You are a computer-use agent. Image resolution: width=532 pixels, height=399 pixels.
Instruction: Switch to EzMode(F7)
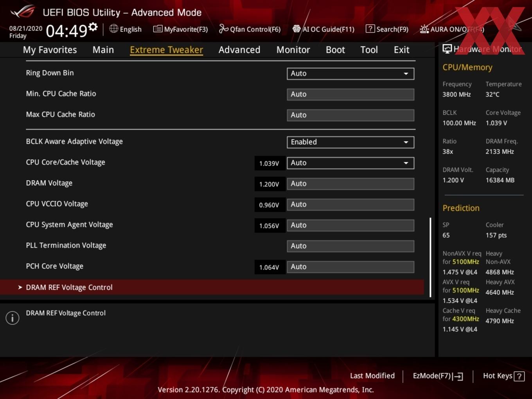(438, 376)
